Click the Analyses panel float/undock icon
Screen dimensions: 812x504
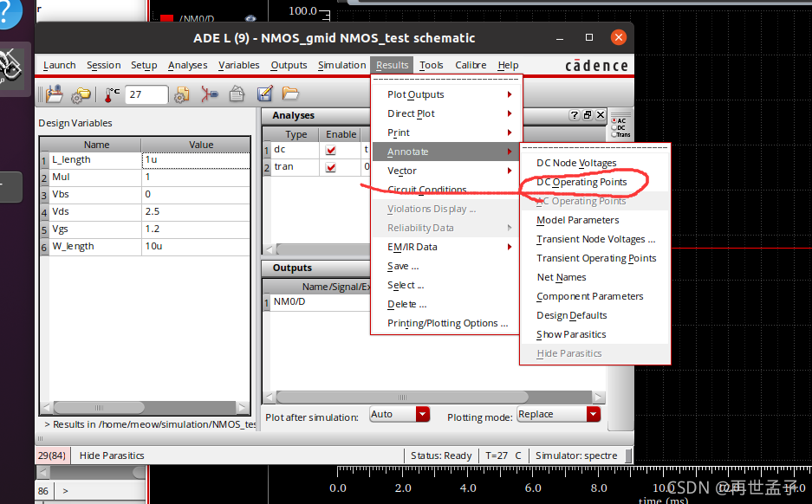[x=588, y=115]
